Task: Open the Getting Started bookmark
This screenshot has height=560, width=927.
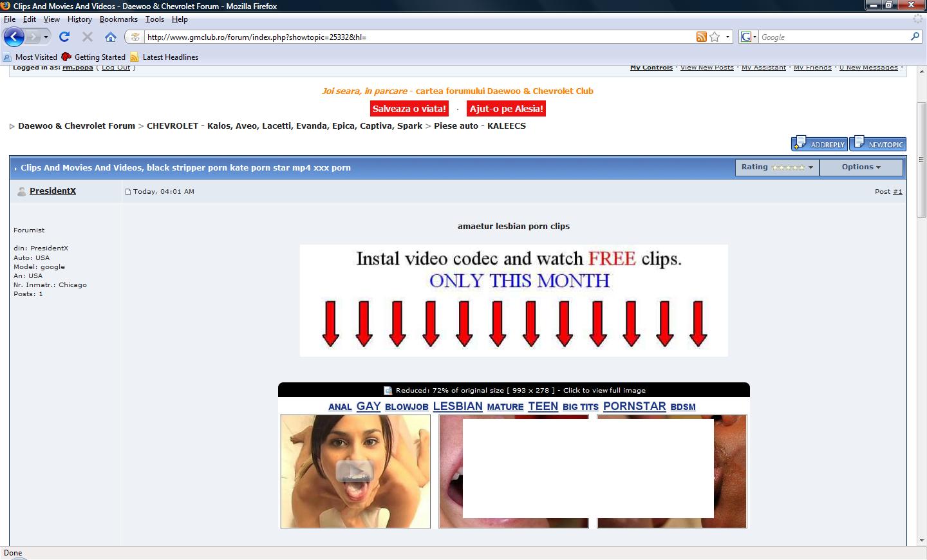Action: pos(99,57)
